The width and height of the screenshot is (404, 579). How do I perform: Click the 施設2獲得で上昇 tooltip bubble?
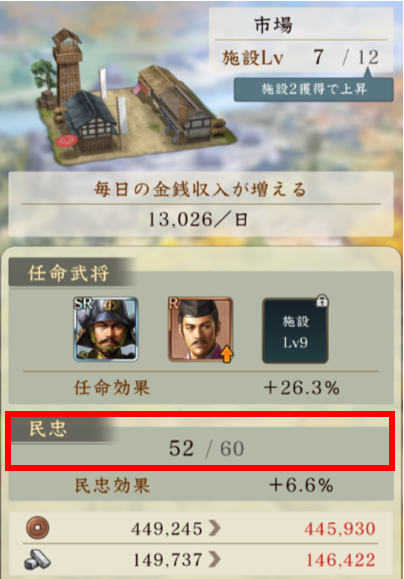point(314,89)
